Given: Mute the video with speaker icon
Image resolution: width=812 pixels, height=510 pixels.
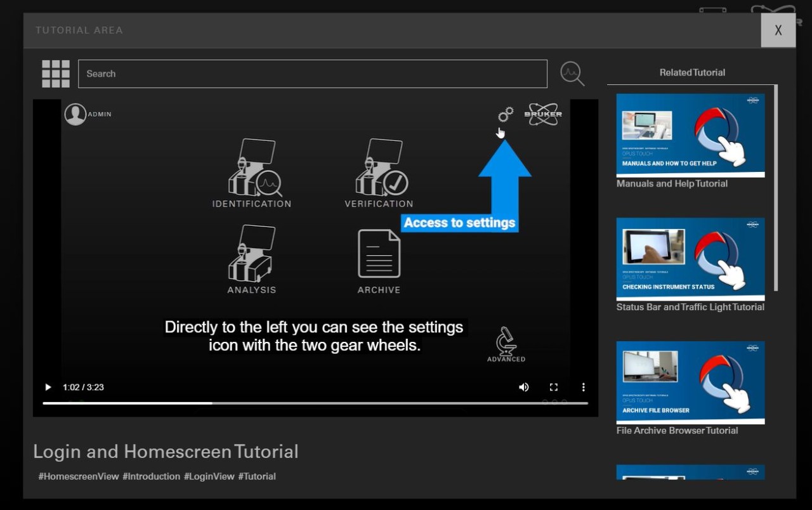Looking at the screenshot, I should pyautogui.click(x=523, y=387).
